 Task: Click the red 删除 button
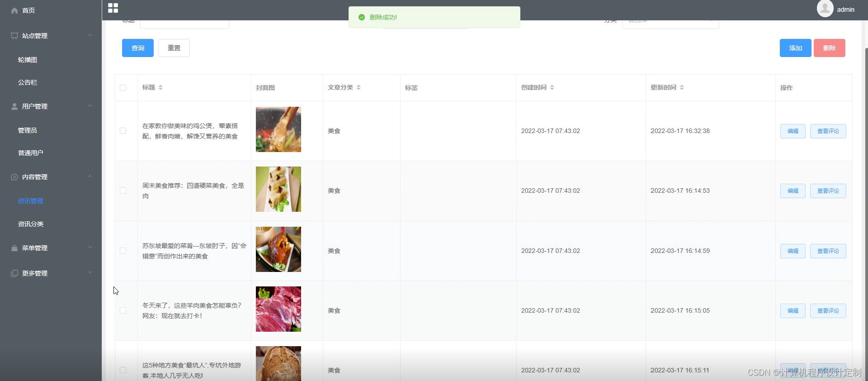pos(830,48)
